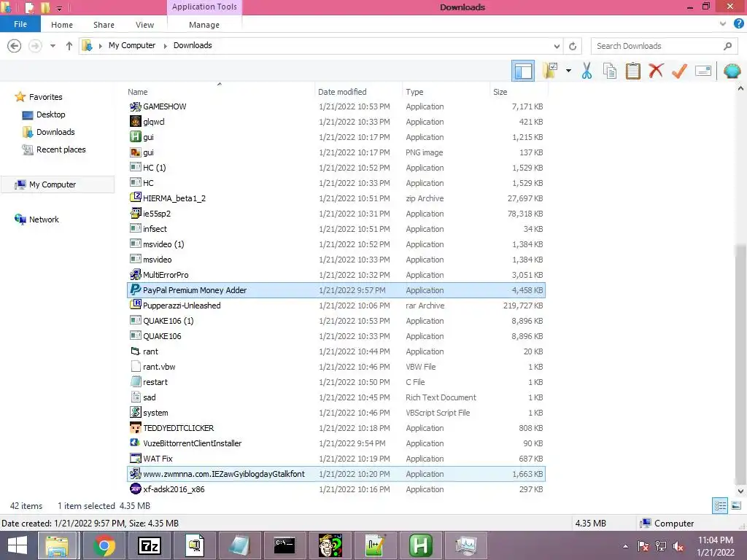Click the red X Delete toolbar icon
Screen dimensions: 747x560
[656, 71]
